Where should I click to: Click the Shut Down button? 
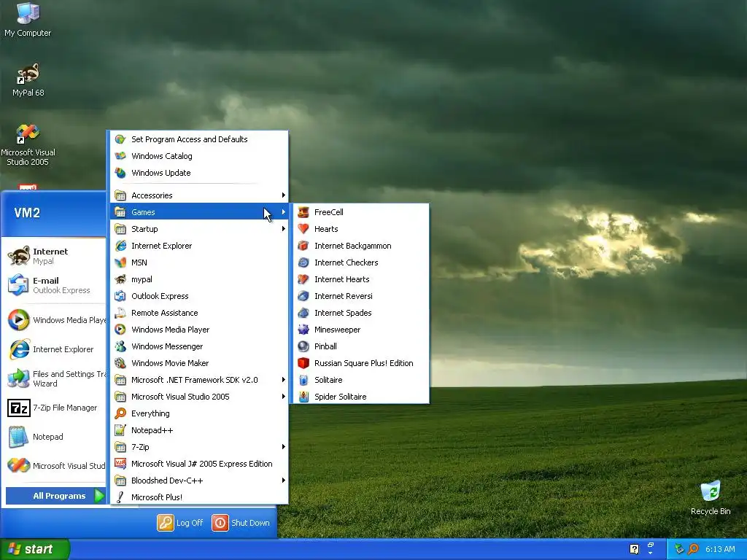pos(241,523)
